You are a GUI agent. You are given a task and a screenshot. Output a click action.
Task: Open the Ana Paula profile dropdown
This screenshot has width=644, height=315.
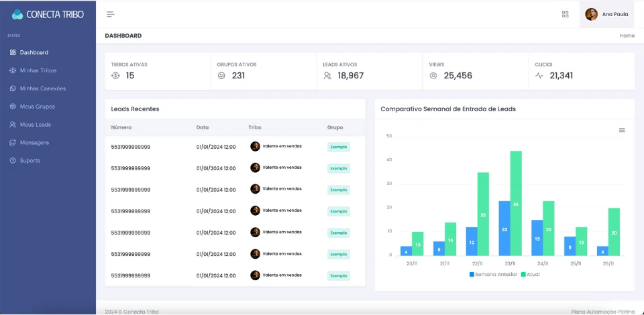[x=606, y=14]
